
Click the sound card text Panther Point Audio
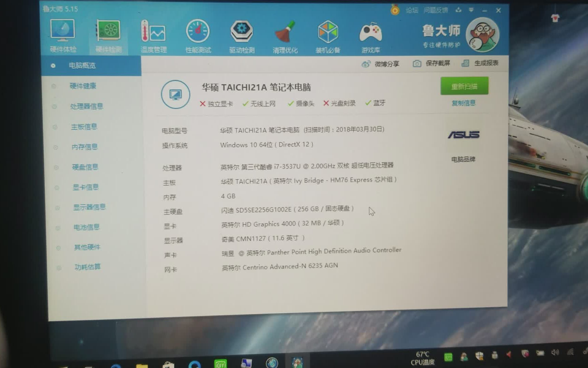coord(311,252)
